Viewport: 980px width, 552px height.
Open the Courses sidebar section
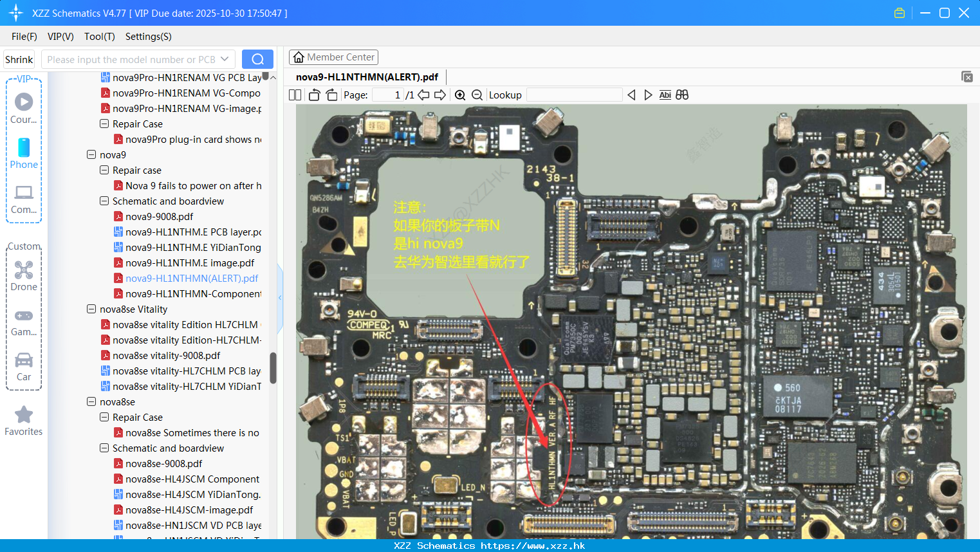click(x=24, y=108)
